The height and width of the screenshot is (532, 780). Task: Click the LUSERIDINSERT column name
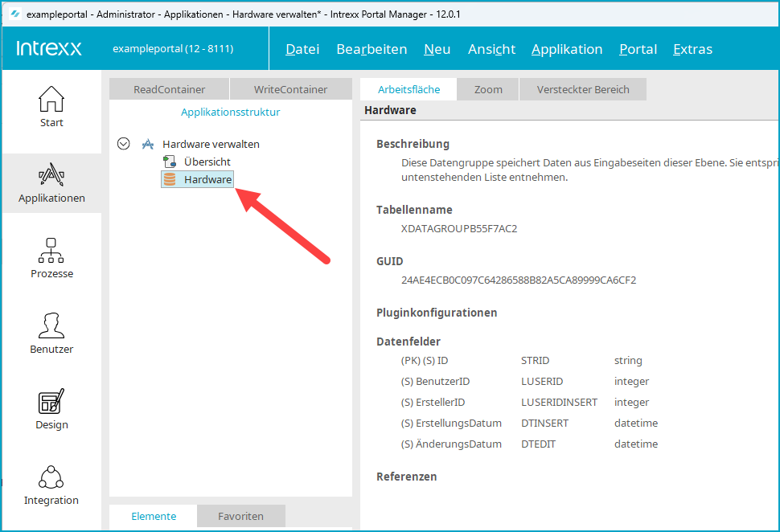(559, 403)
